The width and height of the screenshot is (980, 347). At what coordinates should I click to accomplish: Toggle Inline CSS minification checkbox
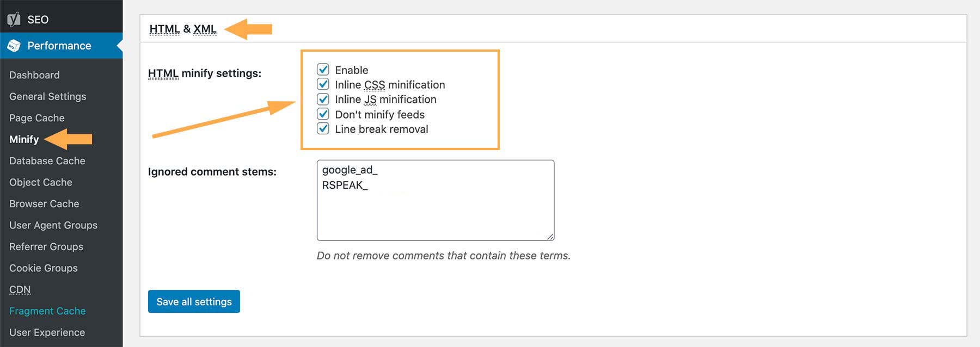coord(323,84)
